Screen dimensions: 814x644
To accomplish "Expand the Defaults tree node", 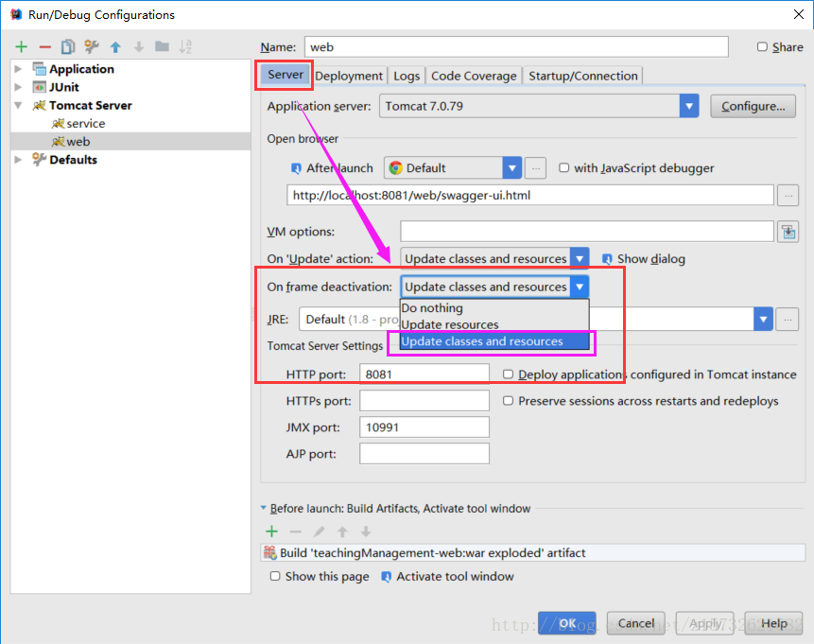I will point(18,160).
